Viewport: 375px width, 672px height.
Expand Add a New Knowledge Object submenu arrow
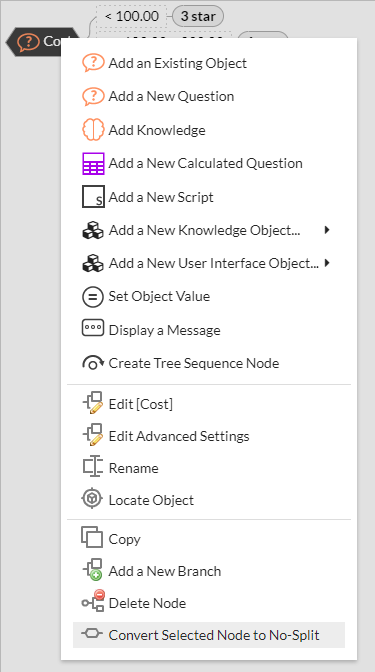[327, 230]
